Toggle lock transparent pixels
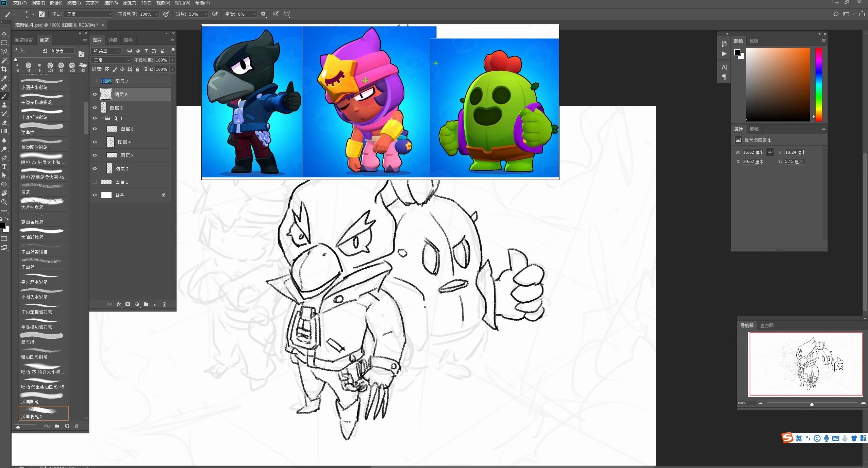This screenshot has width=868, height=468. pos(107,69)
